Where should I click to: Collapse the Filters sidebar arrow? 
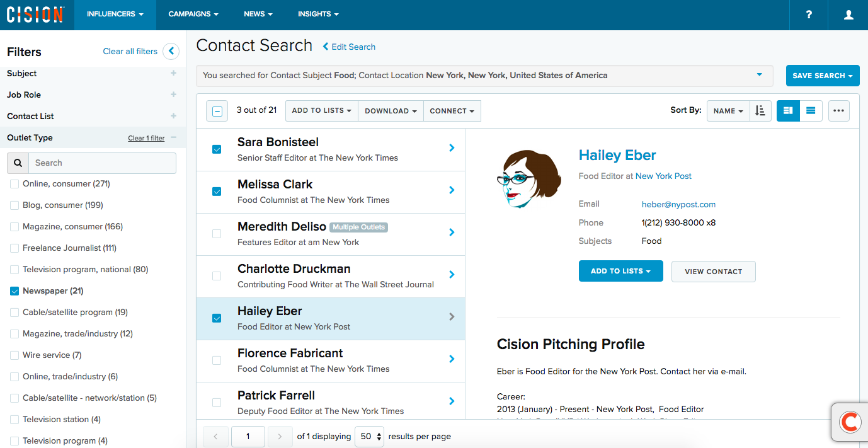click(171, 51)
